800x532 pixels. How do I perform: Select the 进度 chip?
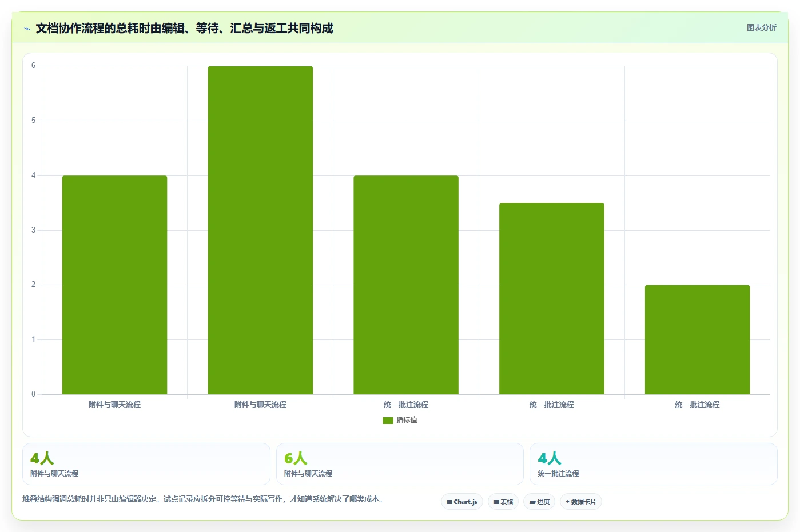click(x=539, y=502)
